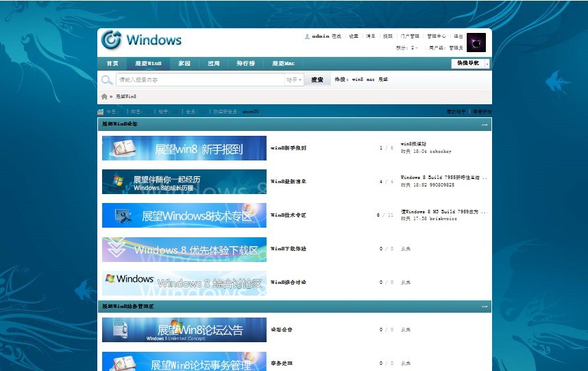Open the Win8综合讨论 forum title
The width and height of the screenshot is (588, 371).
pos(289,283)
